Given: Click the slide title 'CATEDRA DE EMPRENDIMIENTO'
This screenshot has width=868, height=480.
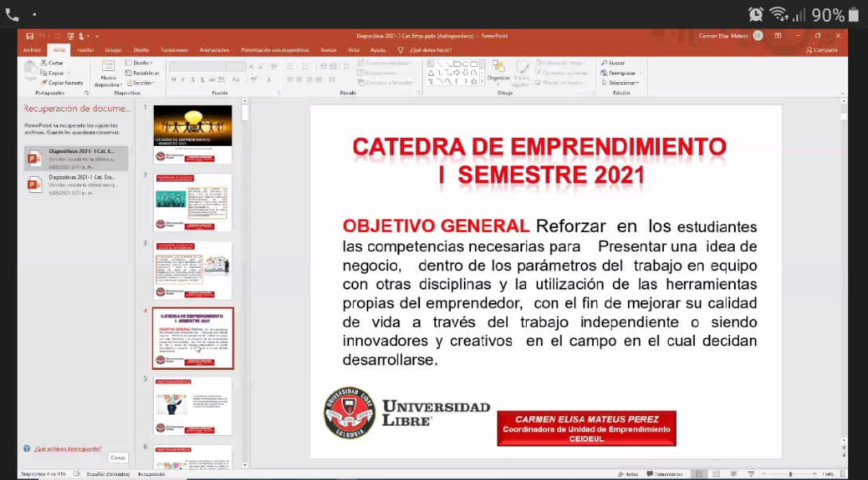Looking at the screenshot, I should tap(539, 148).
